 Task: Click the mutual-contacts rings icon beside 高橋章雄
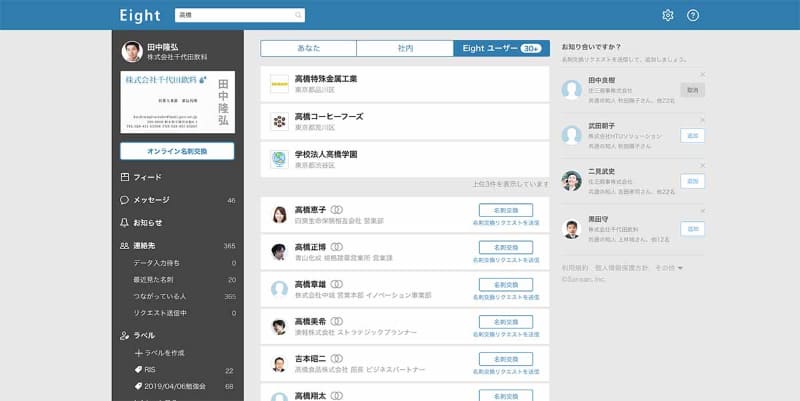point(336,284)
